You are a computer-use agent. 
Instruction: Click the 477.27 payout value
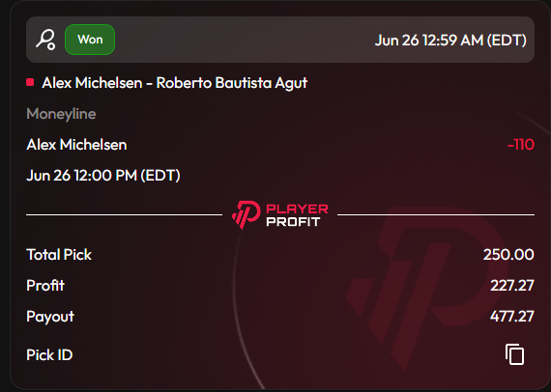coord(512,316)
